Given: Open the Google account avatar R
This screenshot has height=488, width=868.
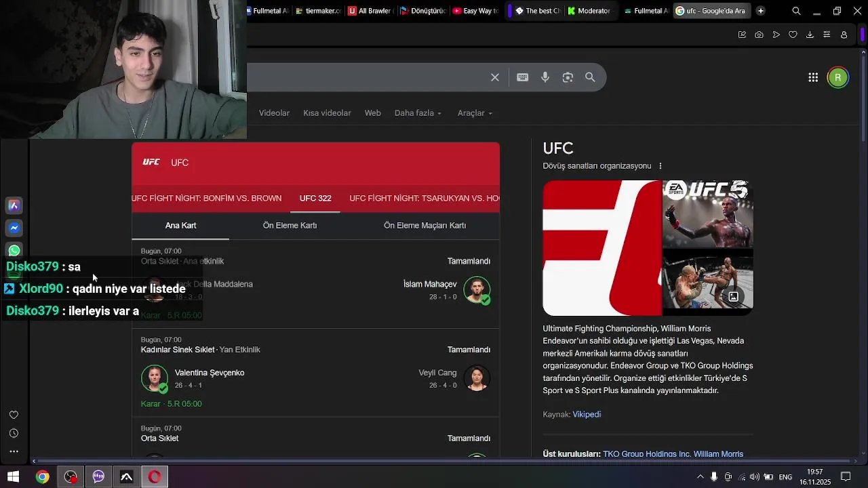Looking at the screenshot, I should tap(837, 77).
